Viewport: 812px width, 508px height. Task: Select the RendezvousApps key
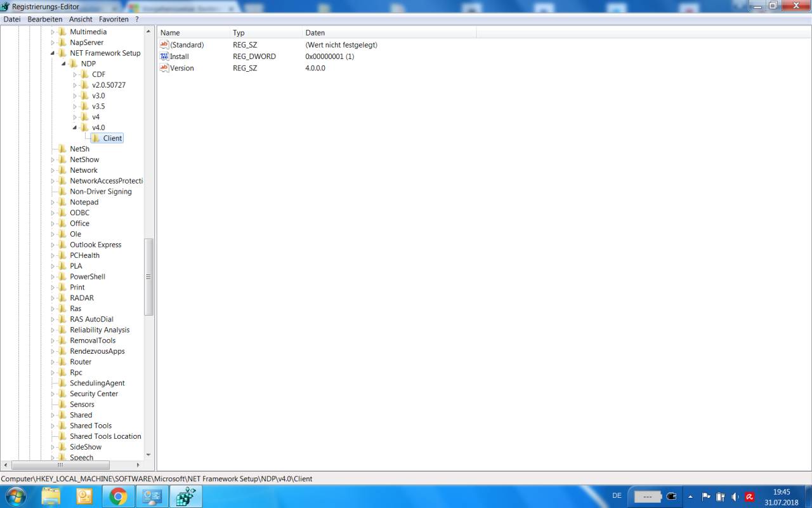(x=98, y=352)
